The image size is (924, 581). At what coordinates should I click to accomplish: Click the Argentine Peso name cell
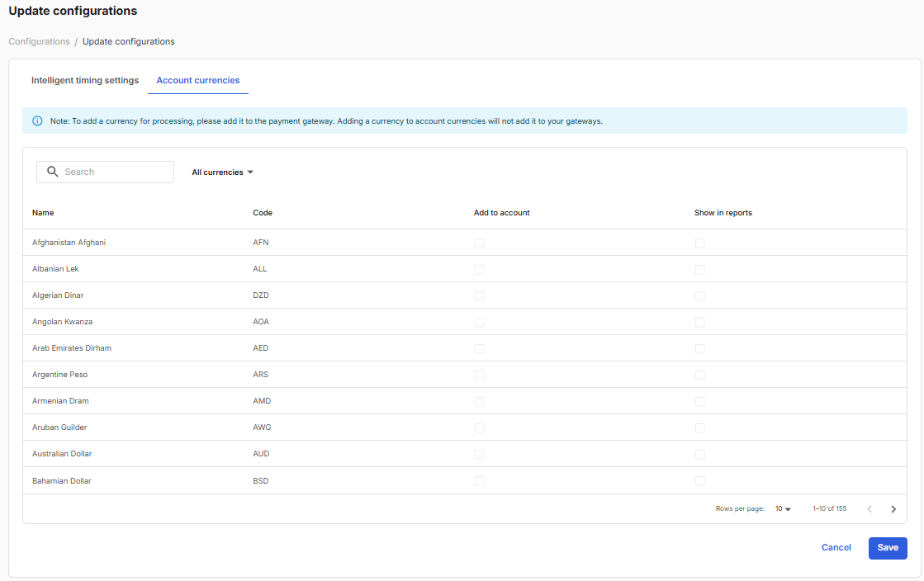click(x=59, y=375)
